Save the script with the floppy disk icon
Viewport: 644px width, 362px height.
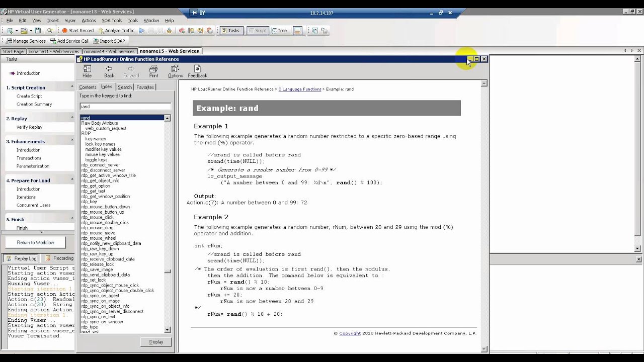[38, 31]
